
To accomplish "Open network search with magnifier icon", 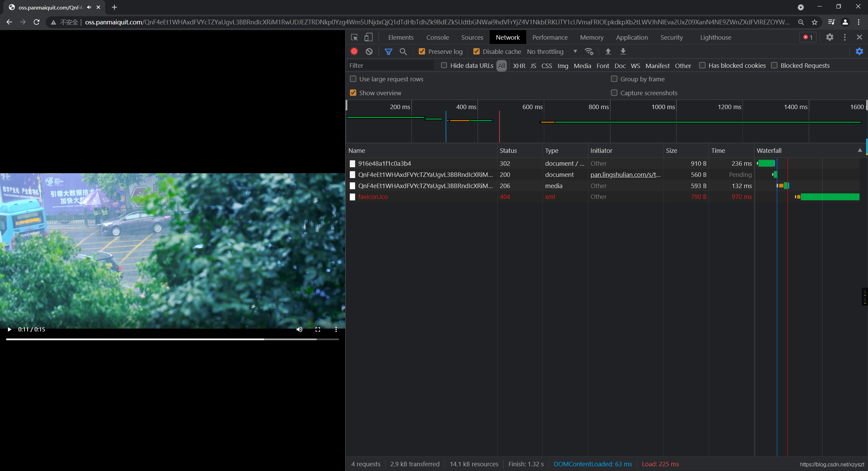I will (x=403, y=52).
